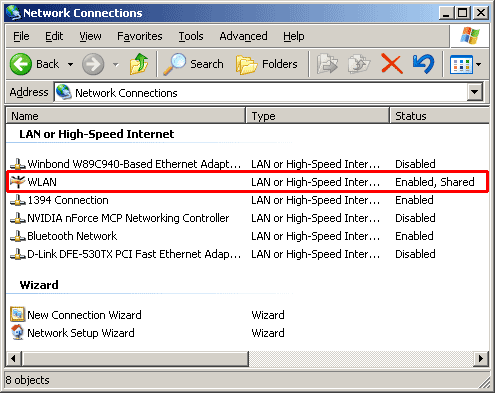Open the Views icon menu

461,64
